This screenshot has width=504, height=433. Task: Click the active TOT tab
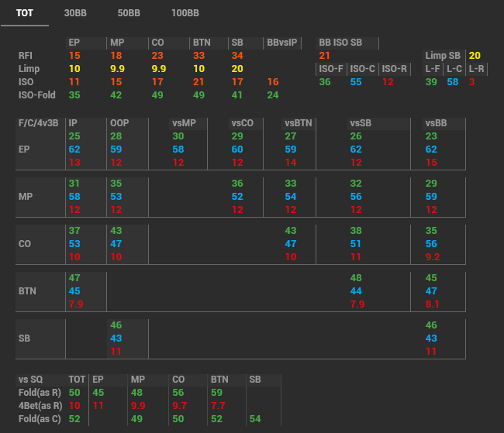(x=25, y=13)
